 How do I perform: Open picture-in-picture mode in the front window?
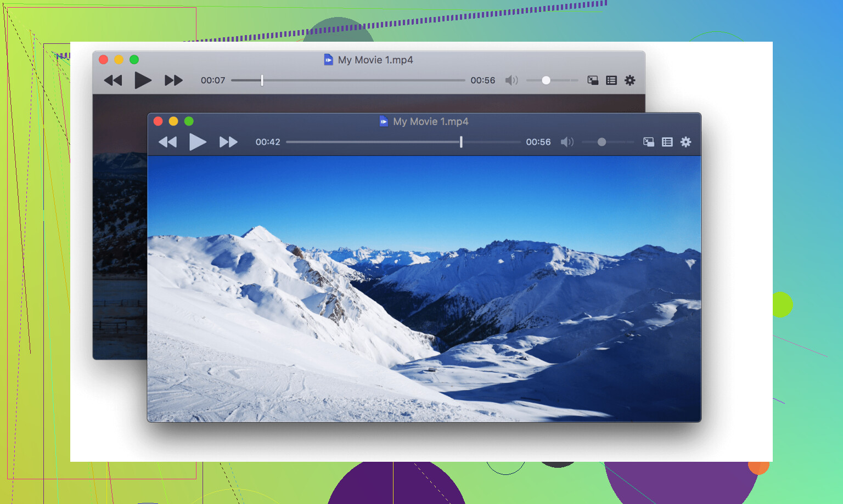coord(648,142)
